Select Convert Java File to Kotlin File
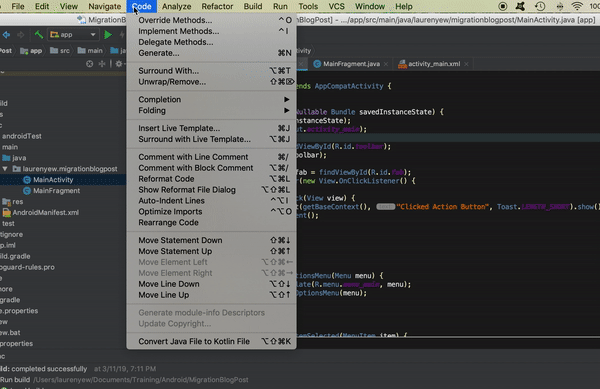The height and width of the screenshot is (389, 600). pyautogui.click(x=211, y=342)
